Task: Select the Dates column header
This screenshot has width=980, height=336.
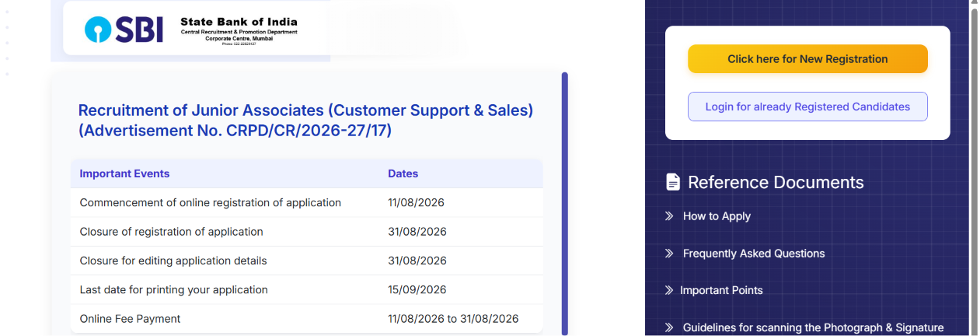Action: tap(403, 173)
